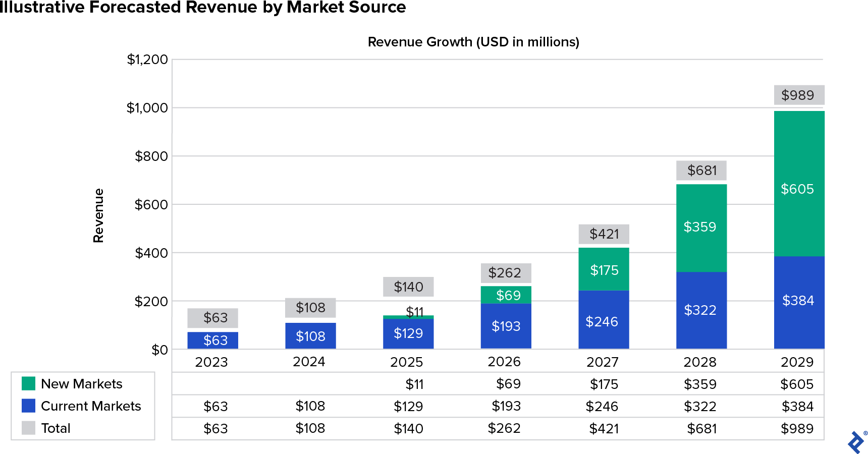Click New Markets table cell $359 for 2028
Screen dimensions: 868x454
[x=700, y=384]
